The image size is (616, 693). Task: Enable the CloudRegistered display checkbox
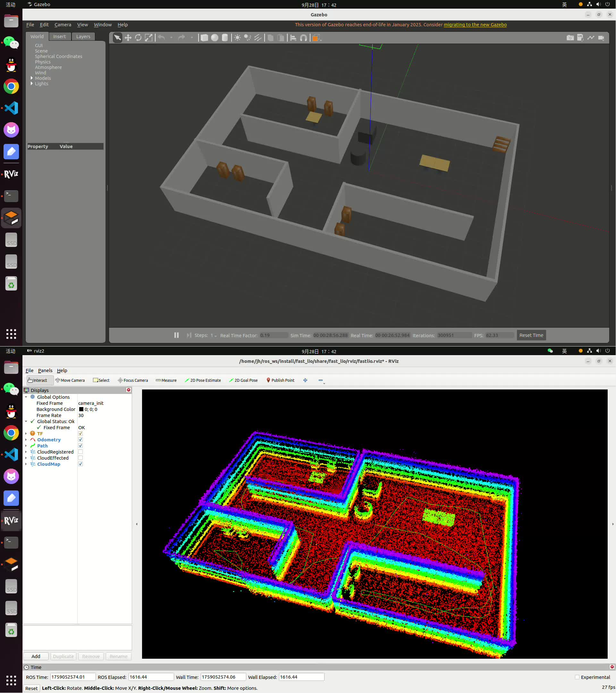coord(80,452)
